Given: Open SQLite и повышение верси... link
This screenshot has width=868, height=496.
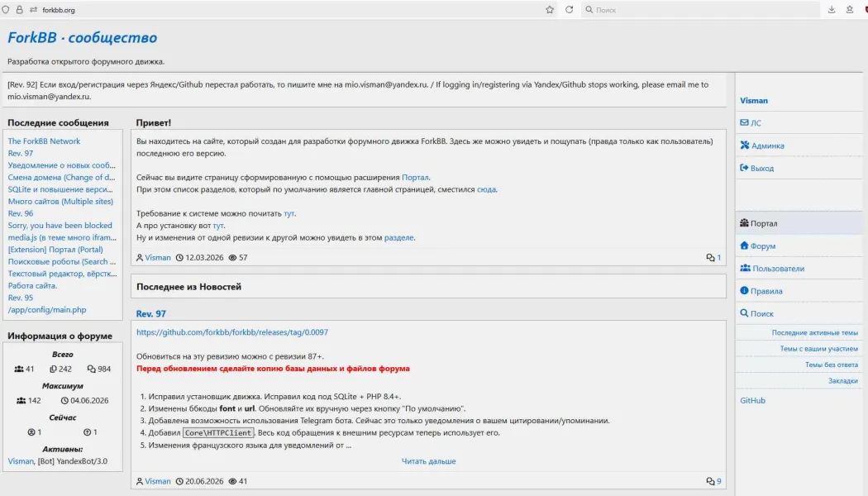Looking at the screenshot, I should coord(60,189).
